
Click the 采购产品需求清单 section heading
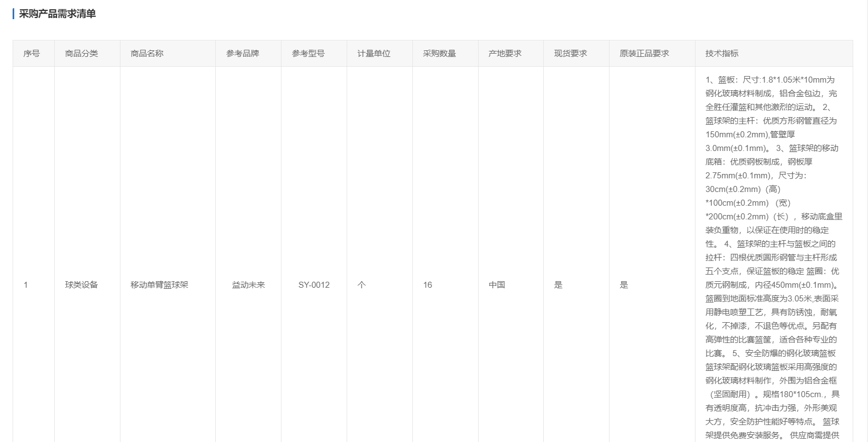click(x=57, y=14)
